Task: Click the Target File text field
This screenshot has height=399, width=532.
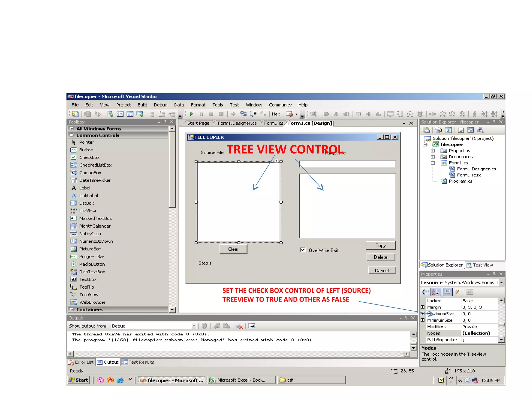Action: coord(347,164)
